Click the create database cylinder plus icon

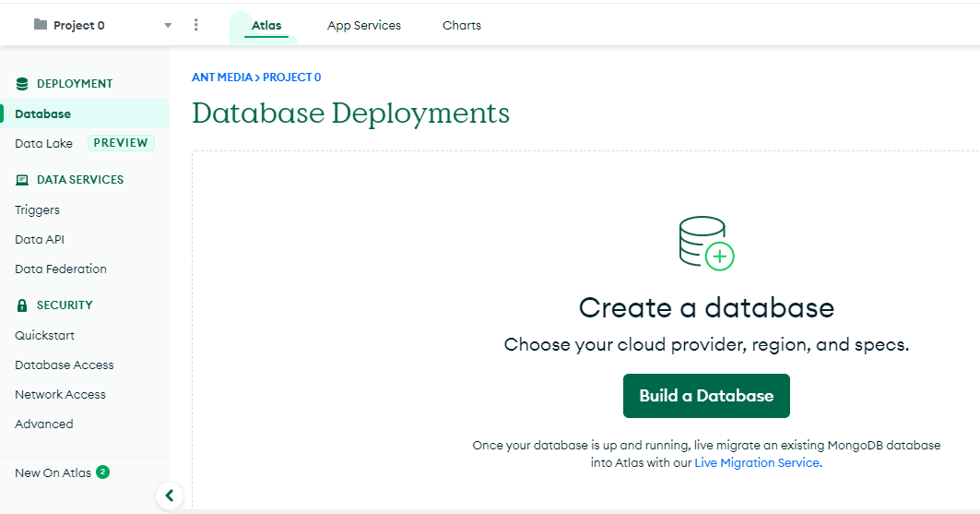(707, 244)
